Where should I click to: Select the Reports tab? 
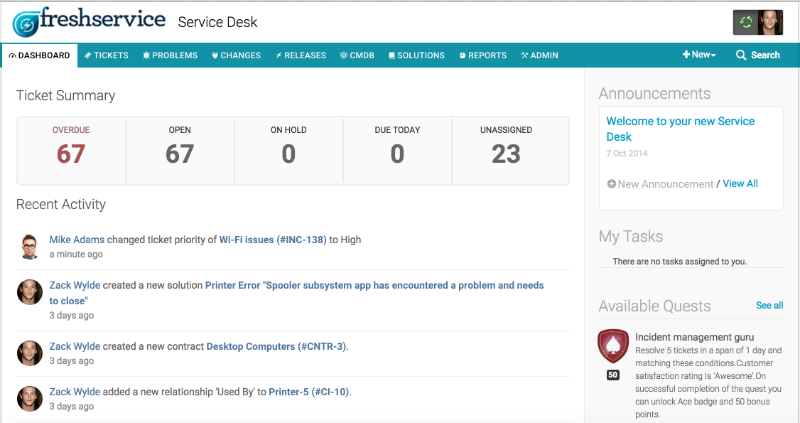[482, 55]
